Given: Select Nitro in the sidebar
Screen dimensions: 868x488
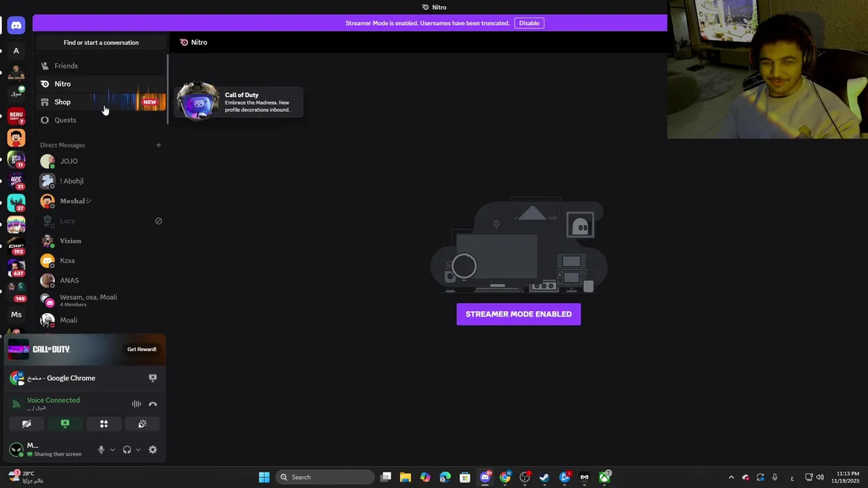Looking at the screenshot, I should tap(101, 84).
